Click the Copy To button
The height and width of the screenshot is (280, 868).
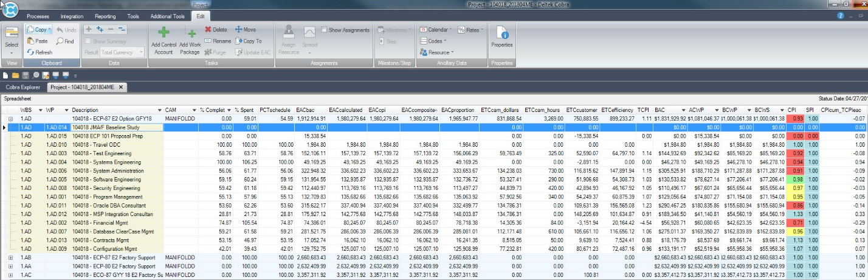[x=248, y=41]
